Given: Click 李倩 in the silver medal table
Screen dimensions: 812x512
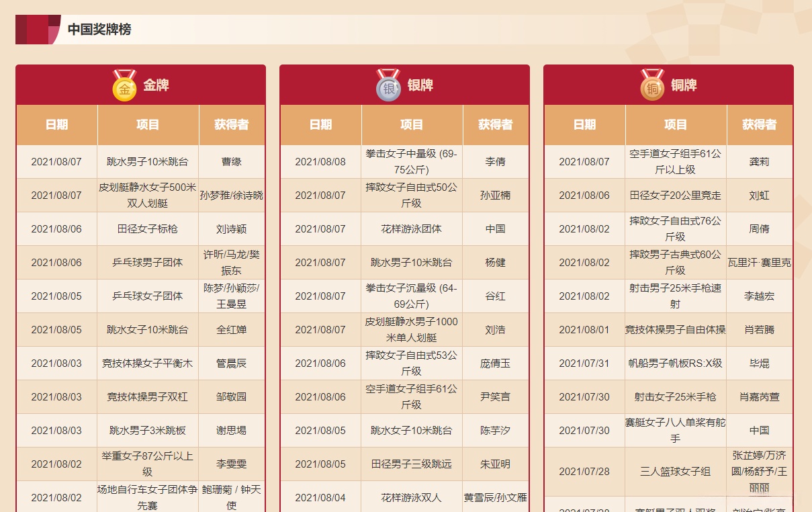Looking at the screenshot, I should click(496, 161).
